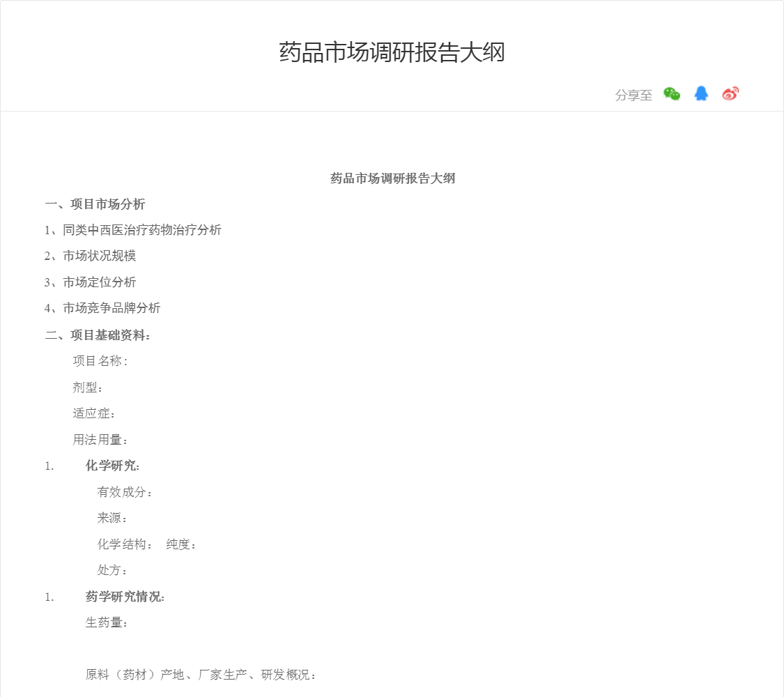Click the page title 药品市场调研报告大纲
The image size is (784, 697).
click(x=392, y=52)
